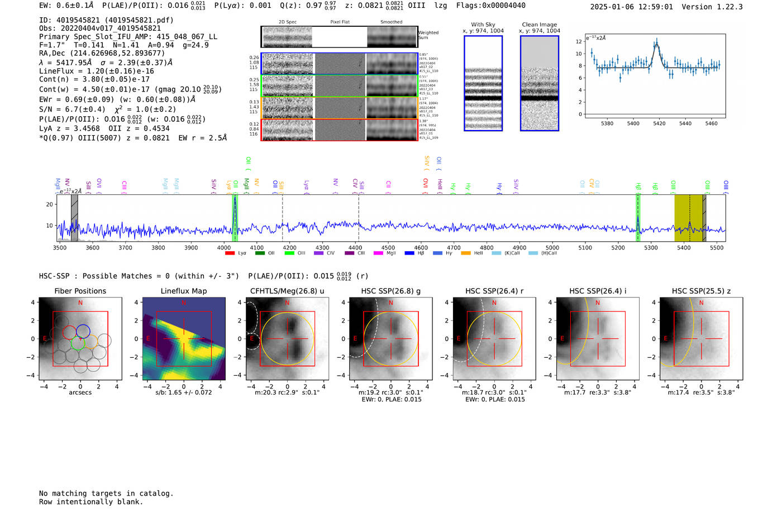
Task: Click the Flags:0x00004040 header text
Action: coord(490,6)
